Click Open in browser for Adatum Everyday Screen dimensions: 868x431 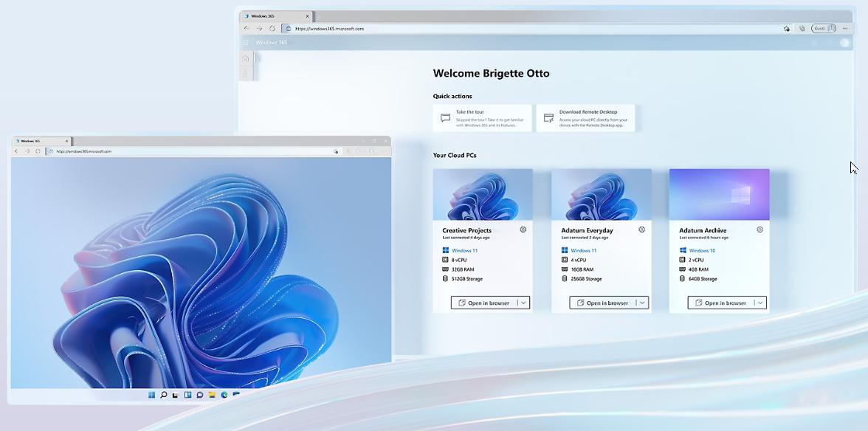[x=602, y=303]
